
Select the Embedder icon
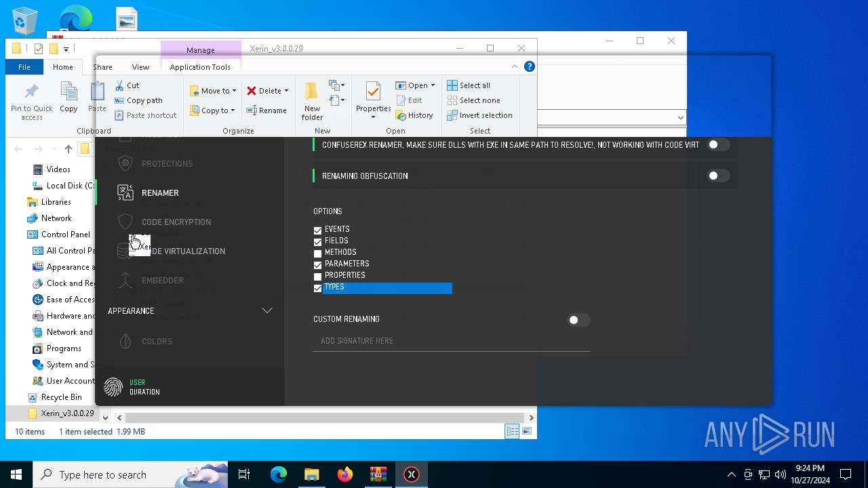(125, 281)
